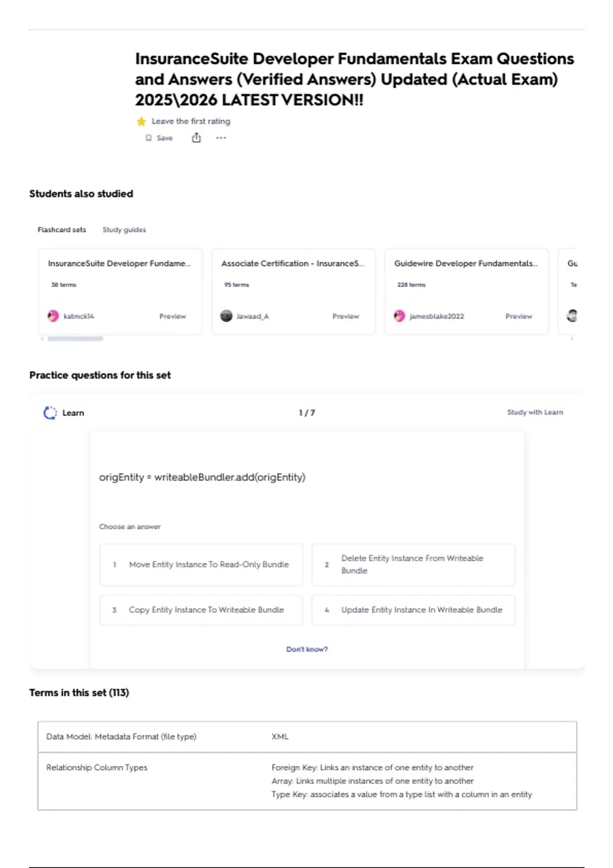The image size is (613, 868).
Task: Choose answer Move Entity Instance To Read-Only Bundle
Action: 201,565
